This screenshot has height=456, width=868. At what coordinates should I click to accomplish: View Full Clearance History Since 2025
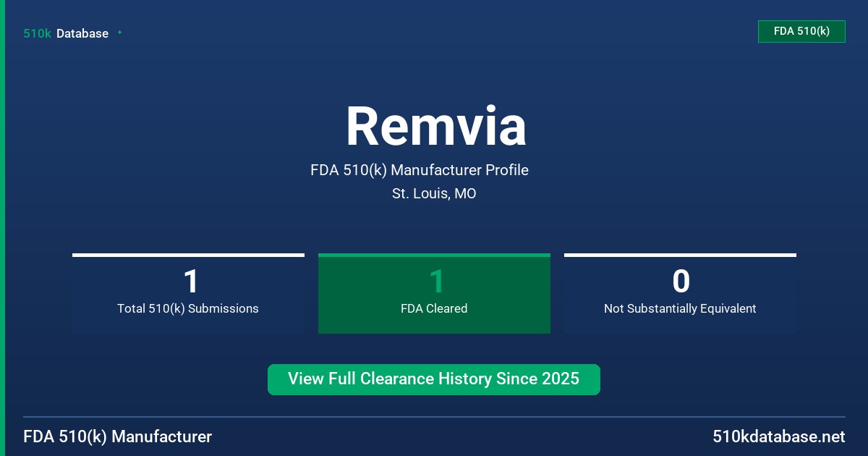pos(434,379)
